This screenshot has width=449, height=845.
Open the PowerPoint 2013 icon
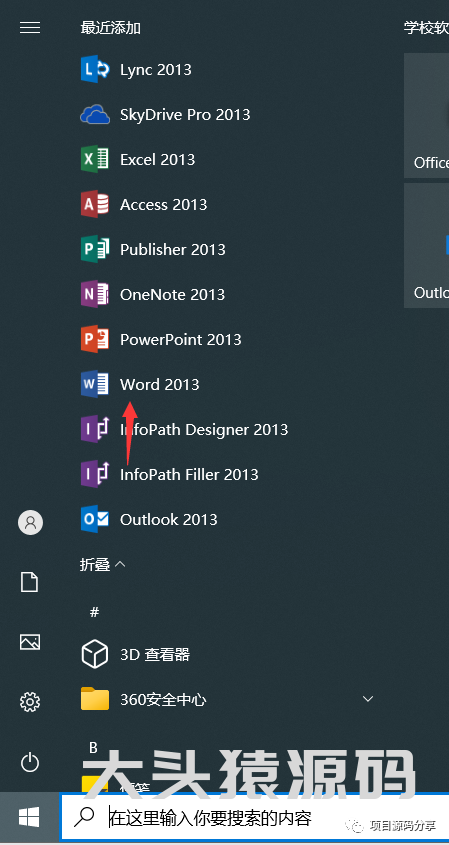[x=95, y=339]
